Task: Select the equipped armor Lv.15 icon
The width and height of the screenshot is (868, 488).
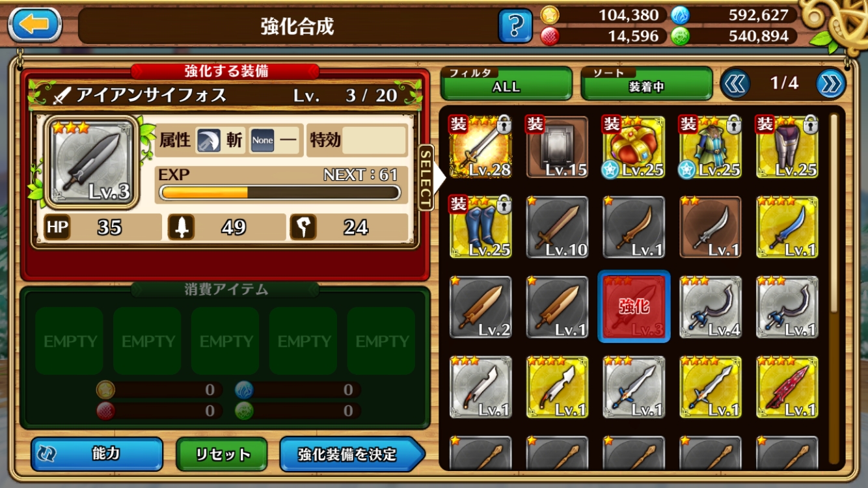Action: point(557,148)
